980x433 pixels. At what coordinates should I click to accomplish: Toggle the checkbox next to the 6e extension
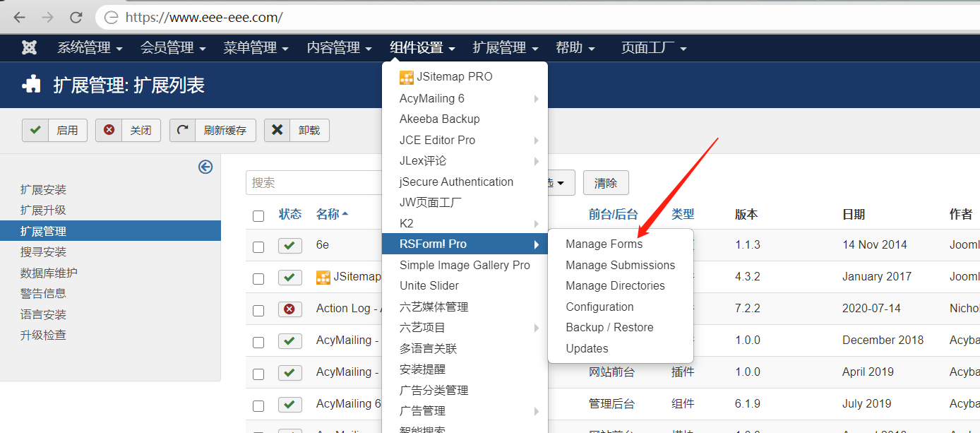(258, 245)
